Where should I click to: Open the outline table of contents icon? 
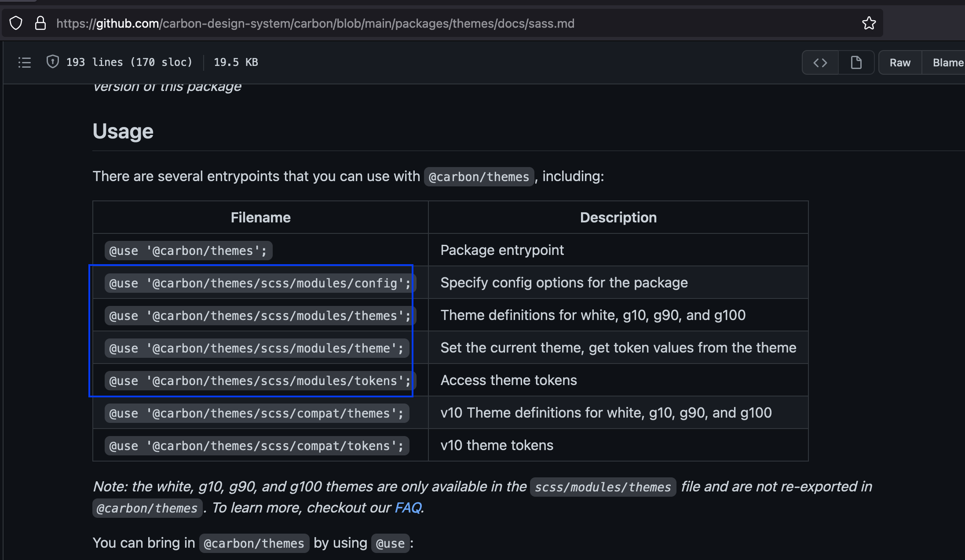(25, 62)
